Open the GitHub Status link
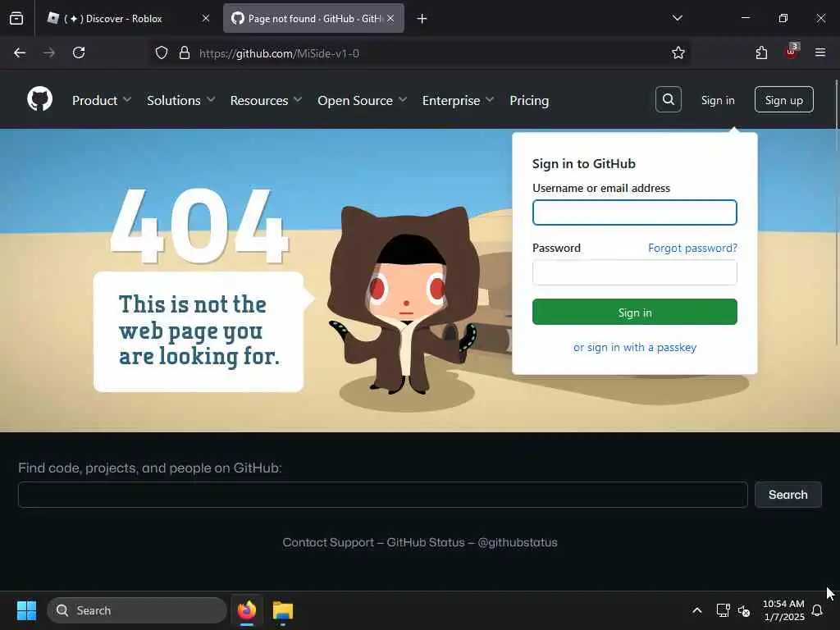 coord(426,542)
